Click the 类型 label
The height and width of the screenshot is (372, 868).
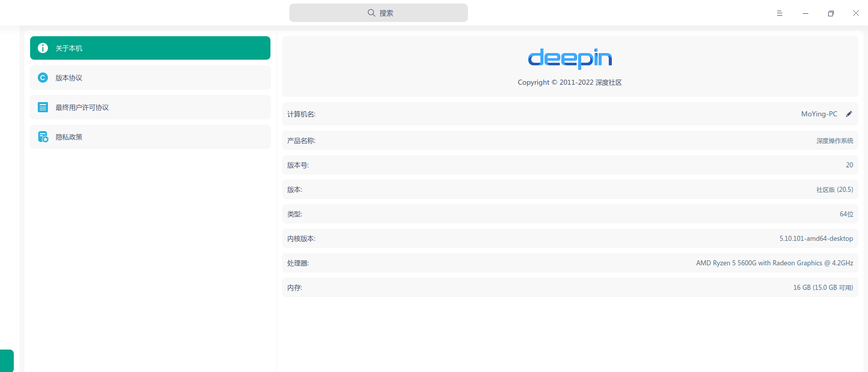coord(295,214)
